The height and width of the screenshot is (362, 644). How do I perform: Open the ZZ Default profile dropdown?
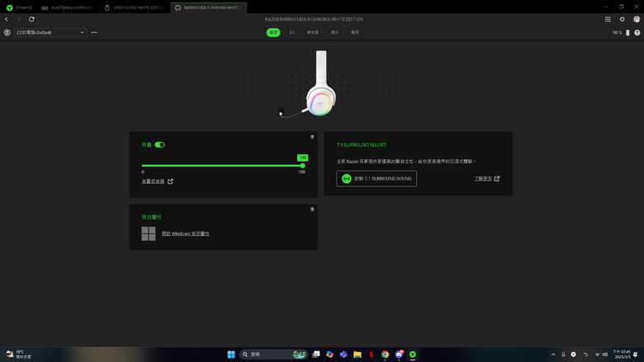(50, 32)
